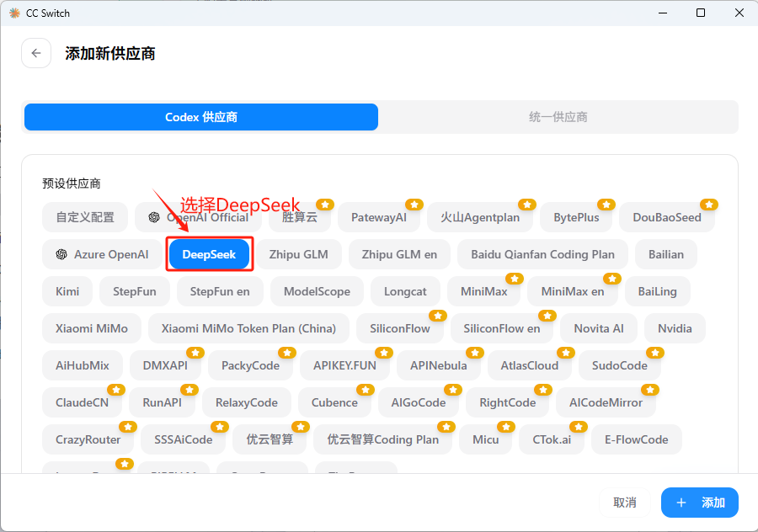
Task: Choose the RunAPI provider
Action: (x=162, y=402)
